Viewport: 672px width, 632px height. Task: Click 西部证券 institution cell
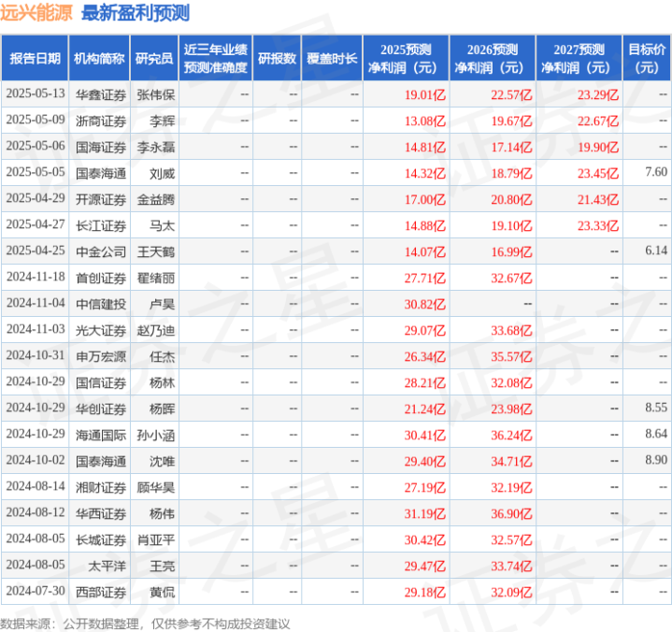coord(101,592)
